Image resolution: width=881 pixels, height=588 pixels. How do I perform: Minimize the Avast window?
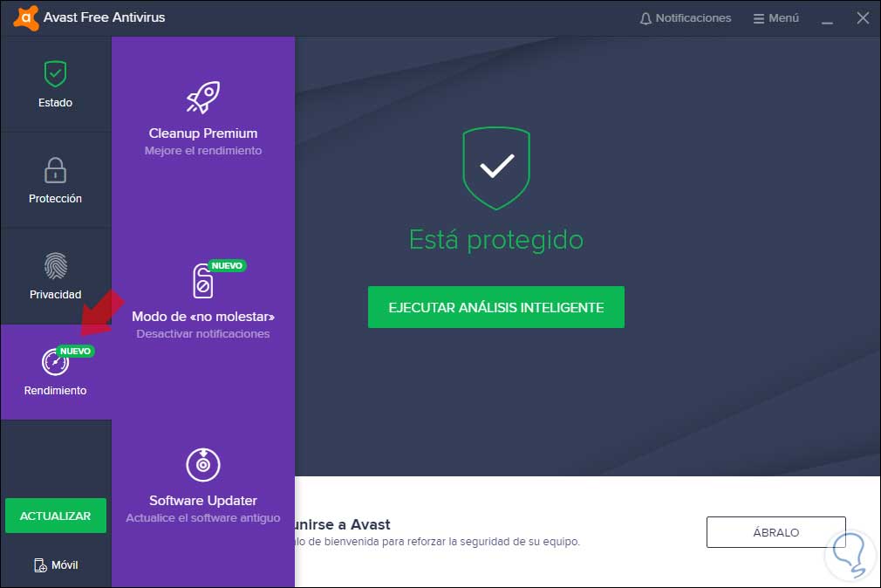(x=827, y=19)
